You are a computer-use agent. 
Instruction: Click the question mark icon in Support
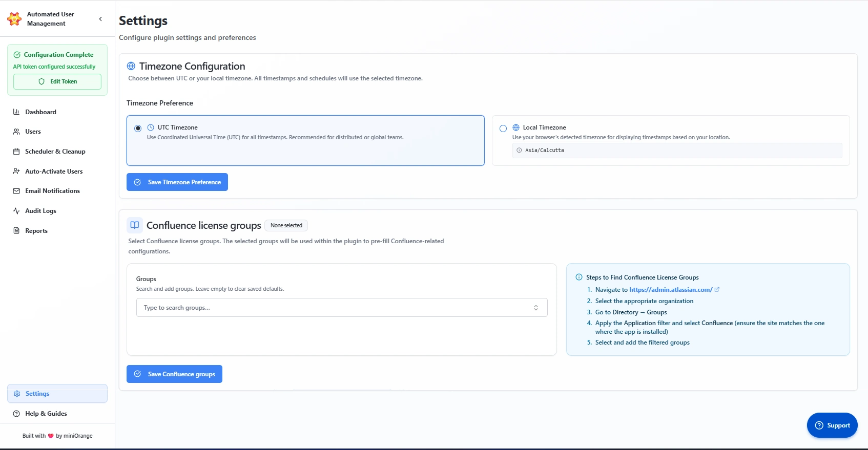pos(819,425)
